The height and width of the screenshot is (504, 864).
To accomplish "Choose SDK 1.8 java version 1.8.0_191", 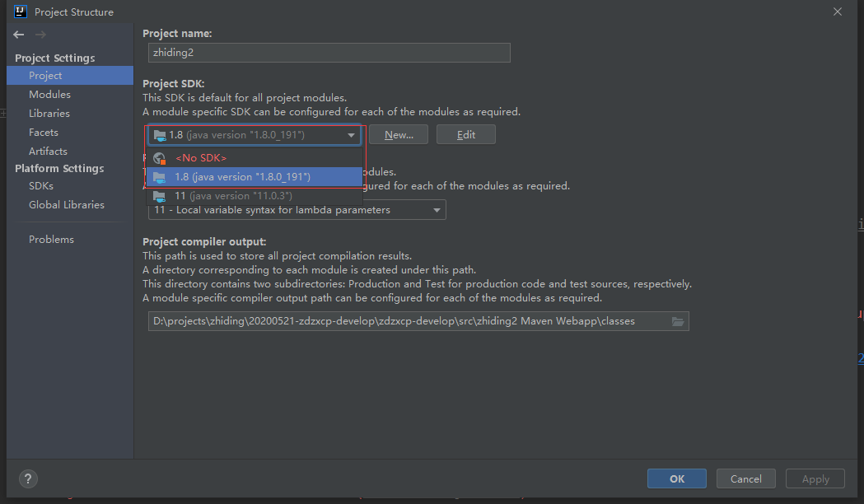I will pos(254,177).
